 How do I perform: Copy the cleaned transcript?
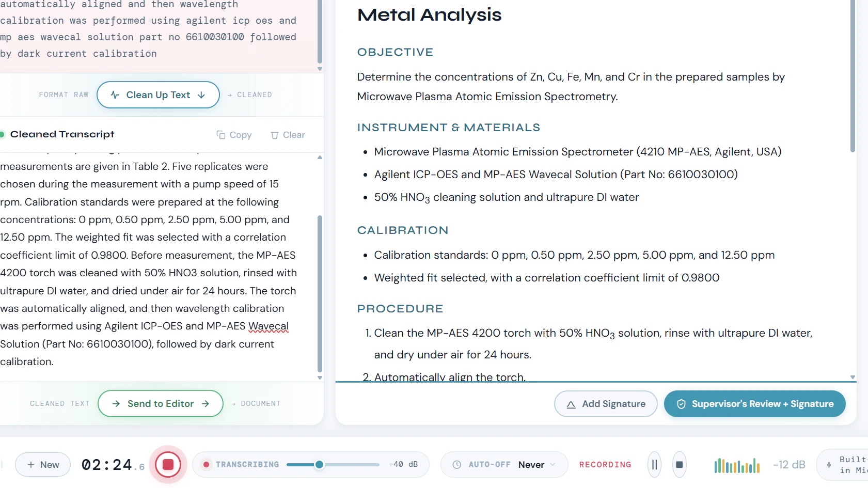coord(234,135)
